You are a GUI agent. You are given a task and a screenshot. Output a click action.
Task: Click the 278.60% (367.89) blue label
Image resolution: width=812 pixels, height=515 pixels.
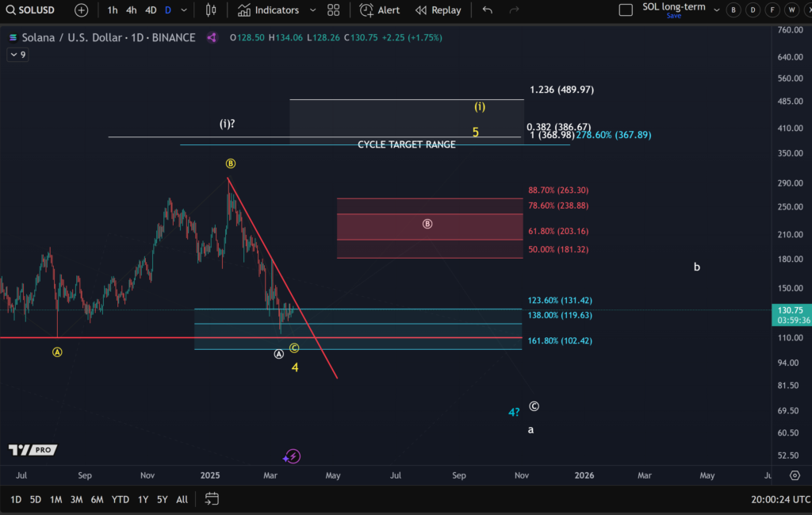pos(614,135)
